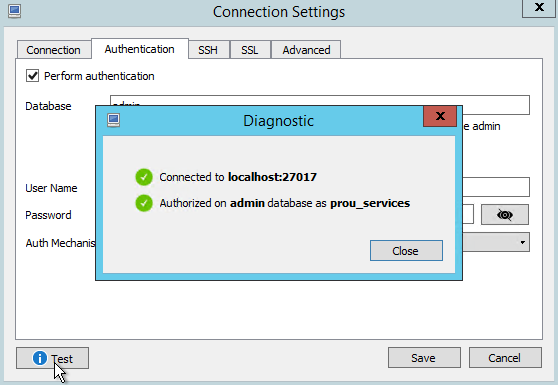Click the Database field label
Screen dimensions: 558x385
click(x=48, y=106)
